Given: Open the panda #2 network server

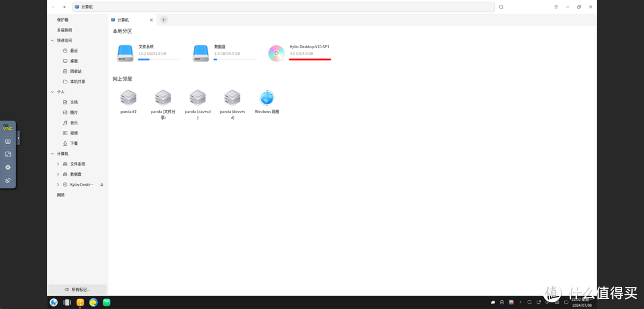Looking at the screenshot, I should click(x=128, y=98).
